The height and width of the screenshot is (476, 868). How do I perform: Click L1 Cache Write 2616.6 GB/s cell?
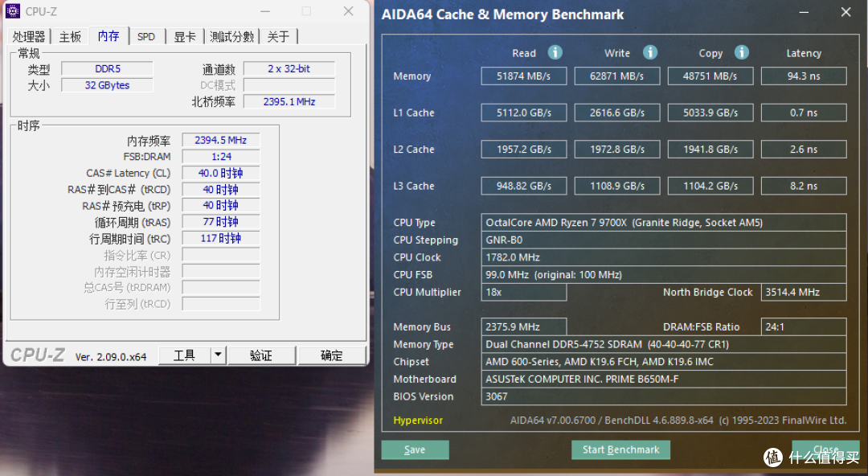617,113
